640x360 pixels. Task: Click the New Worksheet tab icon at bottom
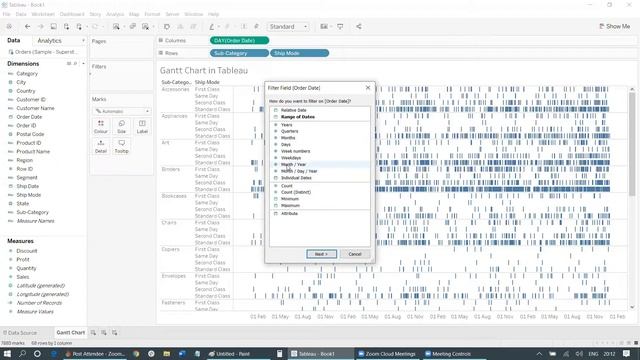[x=93, y=333]
